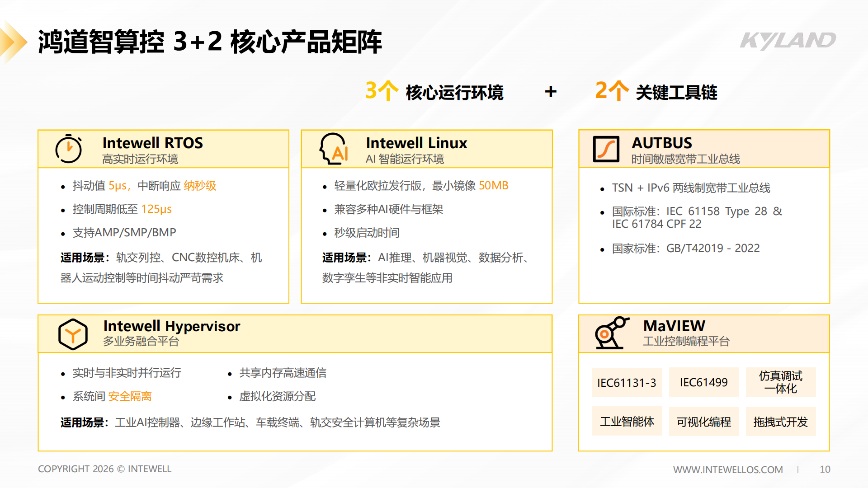Click the hexagon icon beside Intewell Hypervisor
Screen dimensions: 868x488
click(x=73, y=334)
